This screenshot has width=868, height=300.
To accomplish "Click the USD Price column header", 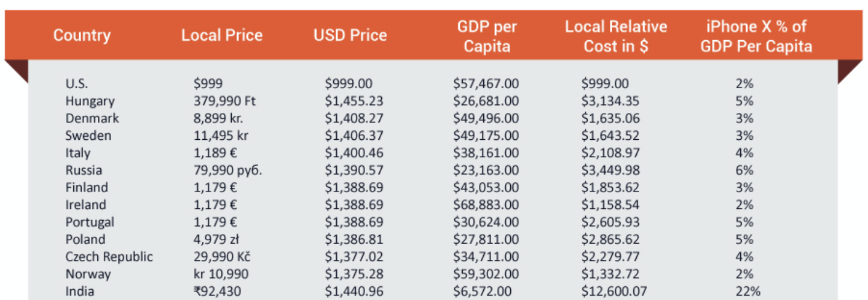I will coord(350,35).
